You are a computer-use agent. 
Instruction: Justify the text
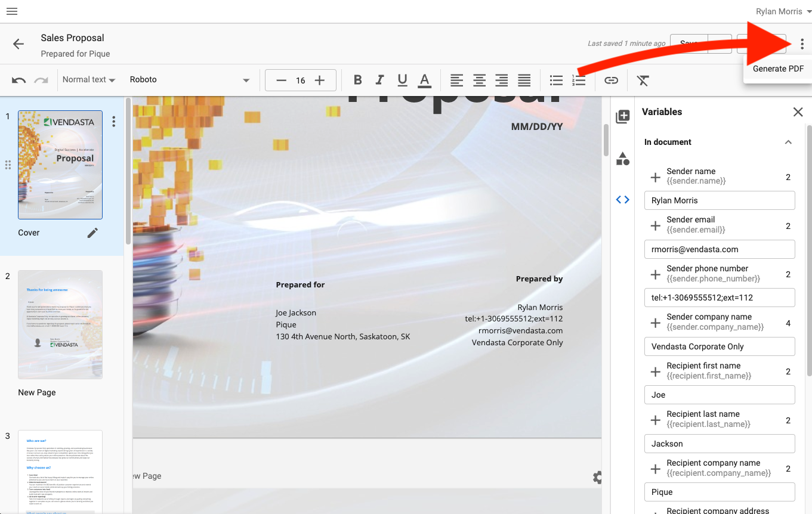point(524,80)
